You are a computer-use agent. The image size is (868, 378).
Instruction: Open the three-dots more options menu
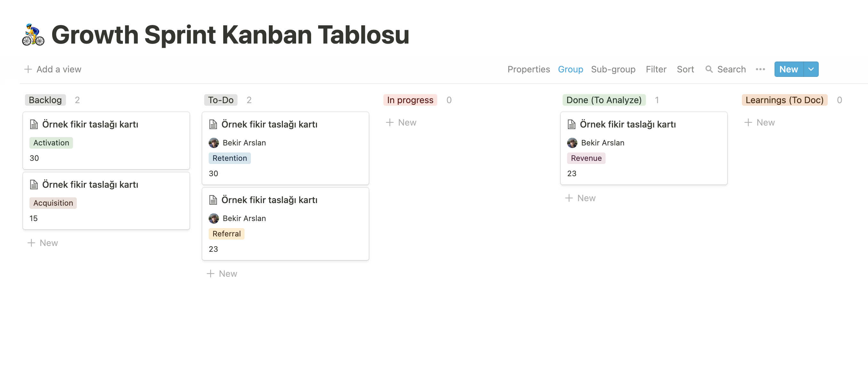(x=760, y=69)
